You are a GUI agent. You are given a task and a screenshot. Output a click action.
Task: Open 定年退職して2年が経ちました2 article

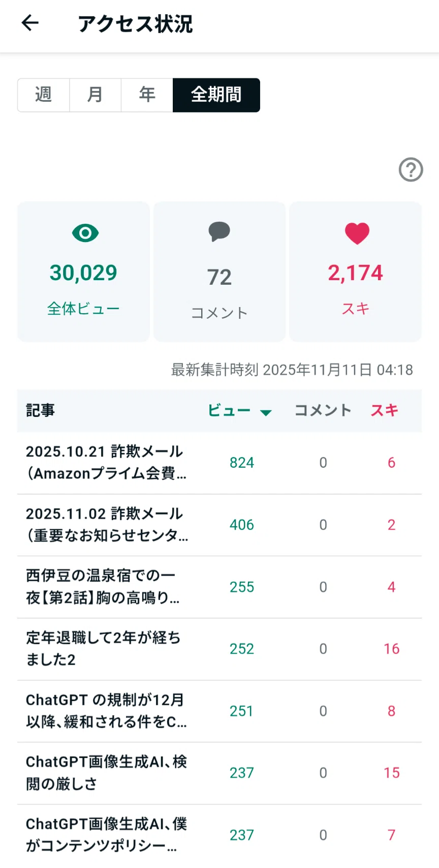pos(219,649)
